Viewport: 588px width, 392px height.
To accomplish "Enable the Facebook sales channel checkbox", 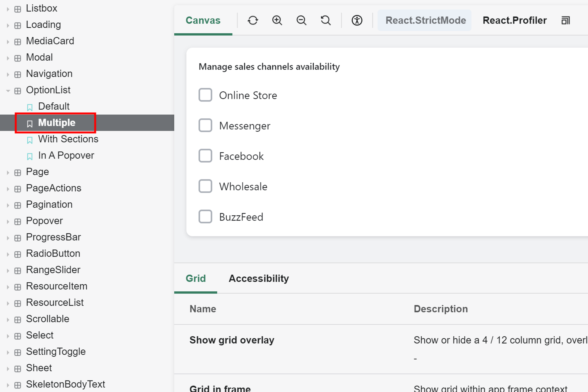I will click(x=205, y=156).
